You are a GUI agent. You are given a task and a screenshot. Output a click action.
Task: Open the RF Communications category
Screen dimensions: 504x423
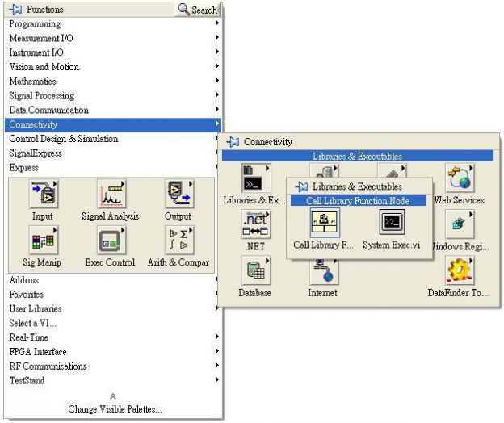pos(113,366)
